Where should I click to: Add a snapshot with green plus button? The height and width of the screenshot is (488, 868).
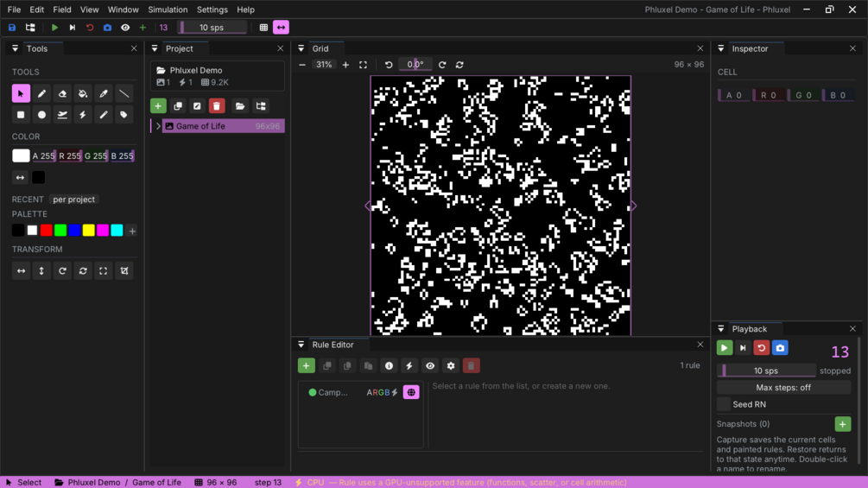click(x=843, y=424)
